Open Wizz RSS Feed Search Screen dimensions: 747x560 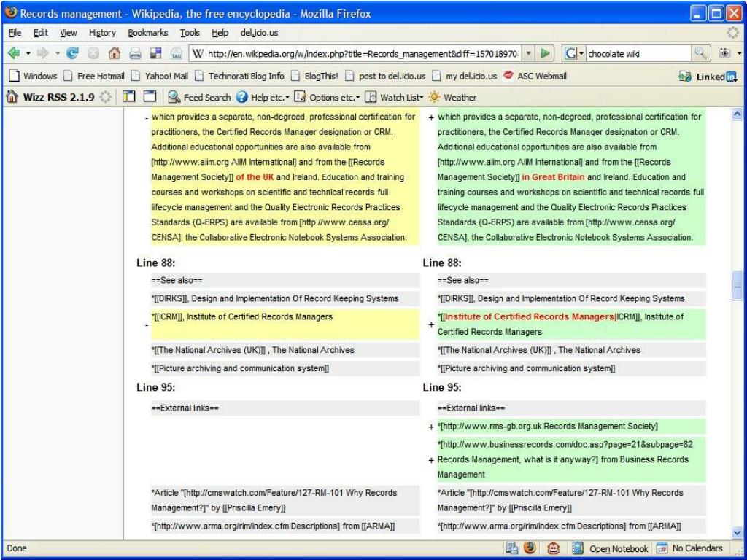[x=199, y=97]
